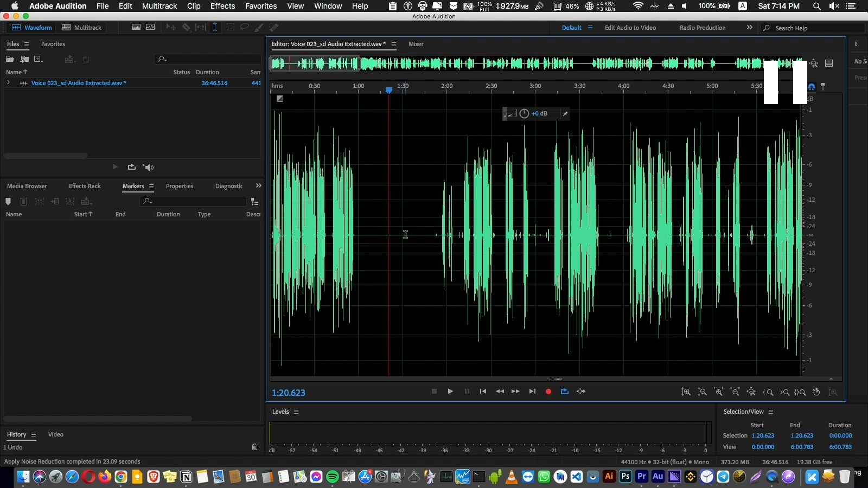Open Selection/View panel menu
This screenshot has height=488, width=868.
pyautogui.click(x=771, y=412)
